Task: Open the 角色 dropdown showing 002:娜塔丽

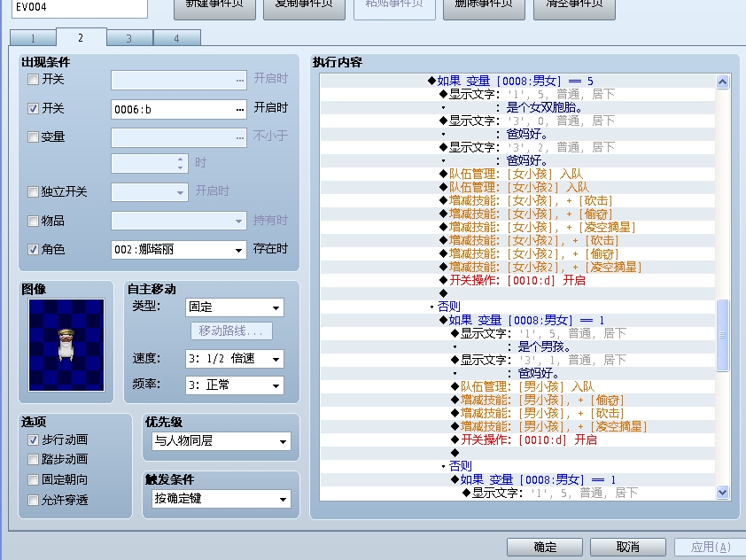Action: point(179,249)
